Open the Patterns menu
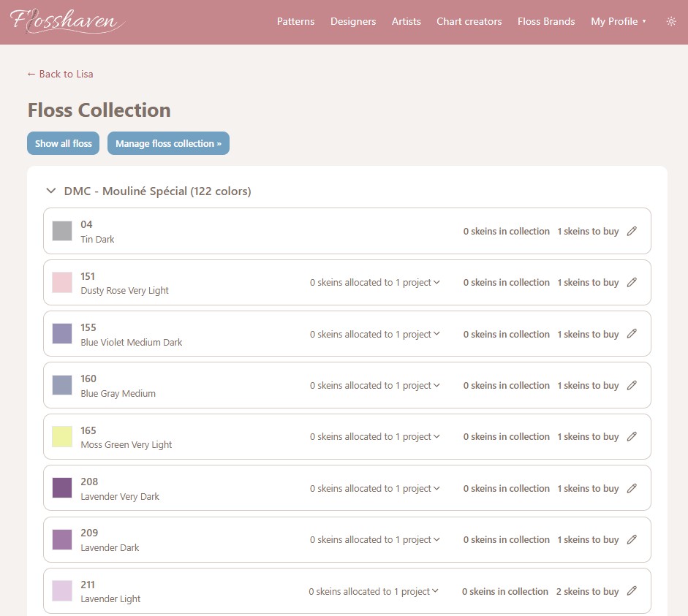Image resolution: width=688 pixels, height=616 pixels. (x=295, y=21)
